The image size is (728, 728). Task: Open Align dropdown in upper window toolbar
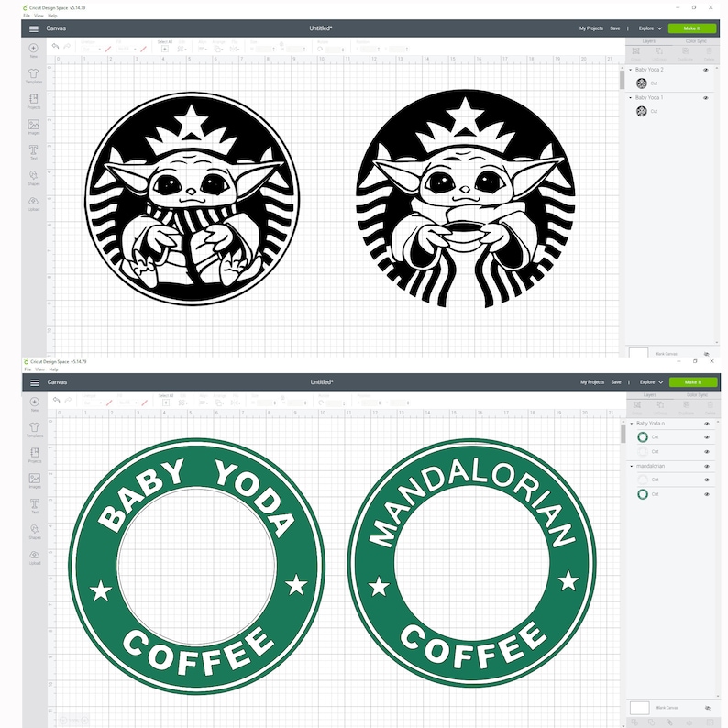[203, 49]
